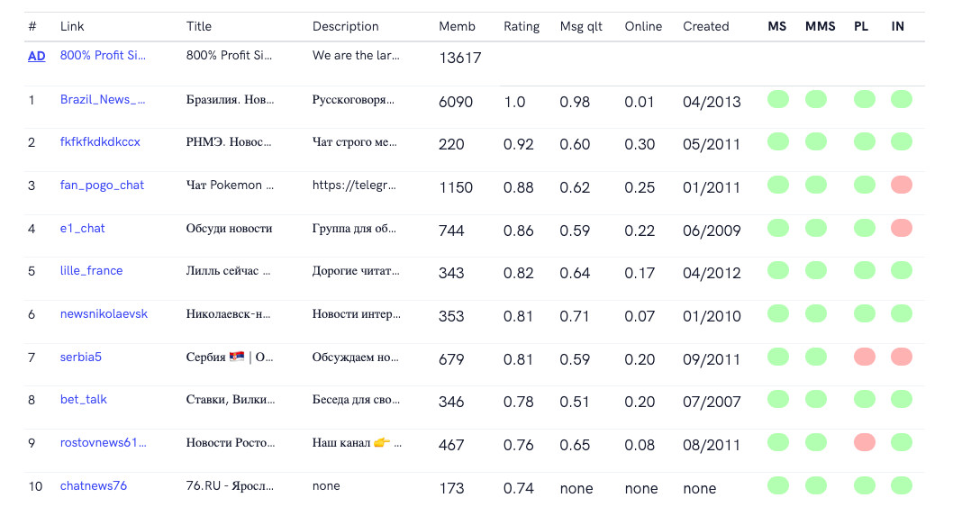Click the red PL indicator for rostovnews61
Image resolution: width=980 pixels, height=507 pixels.
point(865,442)
